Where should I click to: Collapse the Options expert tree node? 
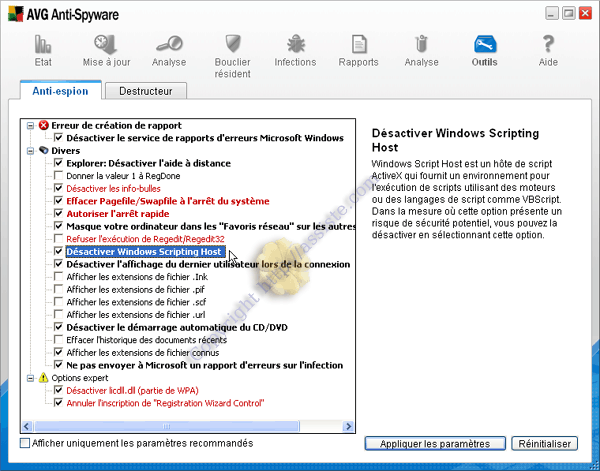[x=30, y=378]
